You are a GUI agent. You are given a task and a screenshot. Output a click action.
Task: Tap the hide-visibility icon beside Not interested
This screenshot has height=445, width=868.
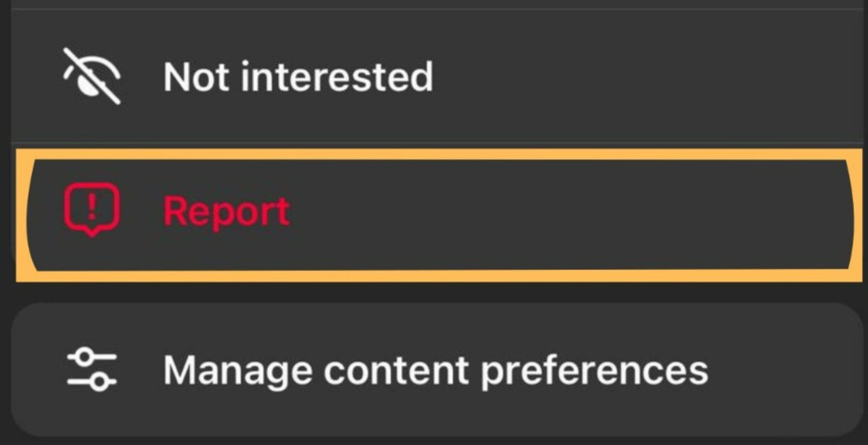pos(91,76)
